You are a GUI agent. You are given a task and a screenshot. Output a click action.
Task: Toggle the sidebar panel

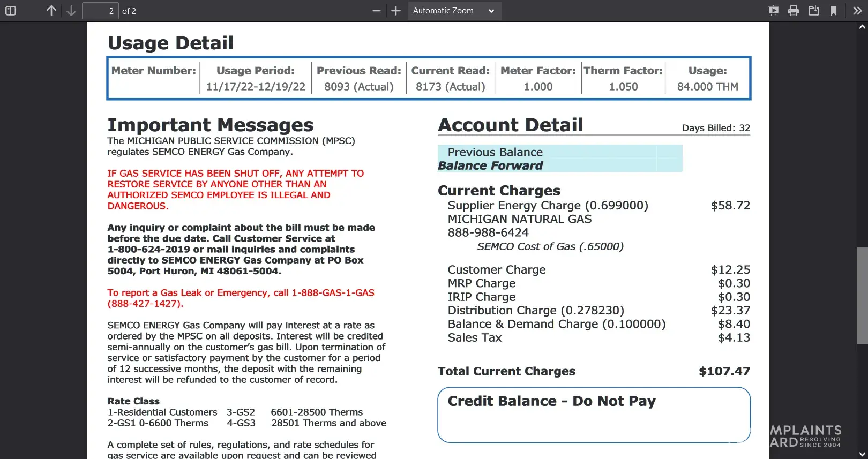pyautogui.click(x=11, y=11)
